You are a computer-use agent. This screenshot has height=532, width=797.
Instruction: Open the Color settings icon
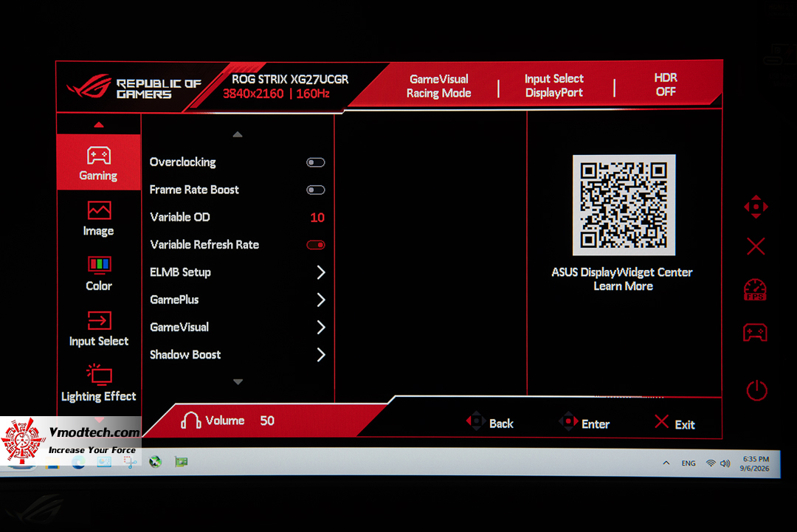coord(99,265)
